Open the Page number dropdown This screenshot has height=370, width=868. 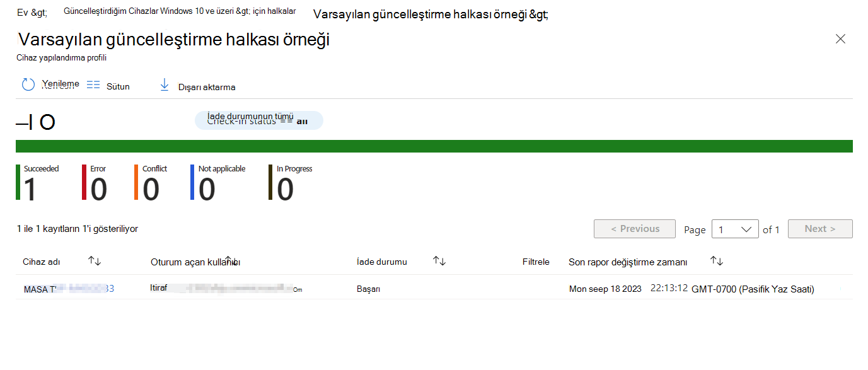pos(734,229)
